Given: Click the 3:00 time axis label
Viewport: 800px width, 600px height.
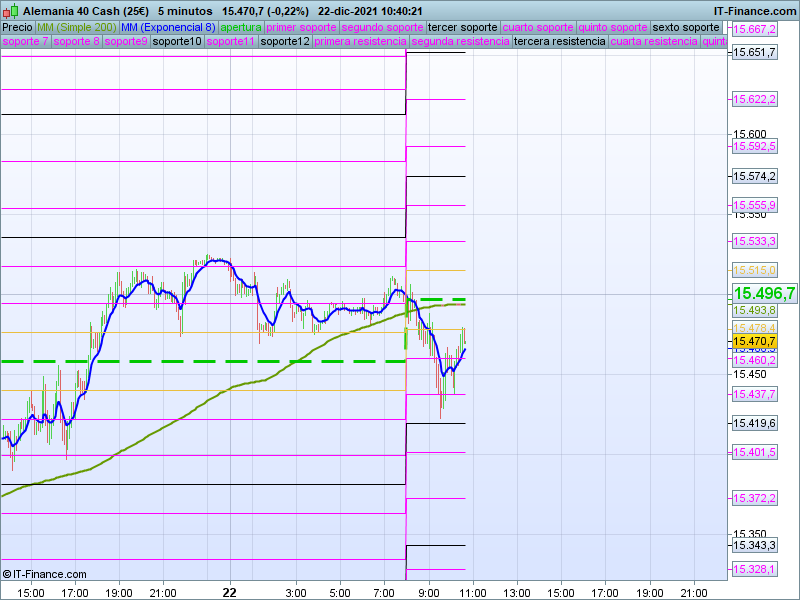Looking at the screenshot, I should click(x=296, y=593).
